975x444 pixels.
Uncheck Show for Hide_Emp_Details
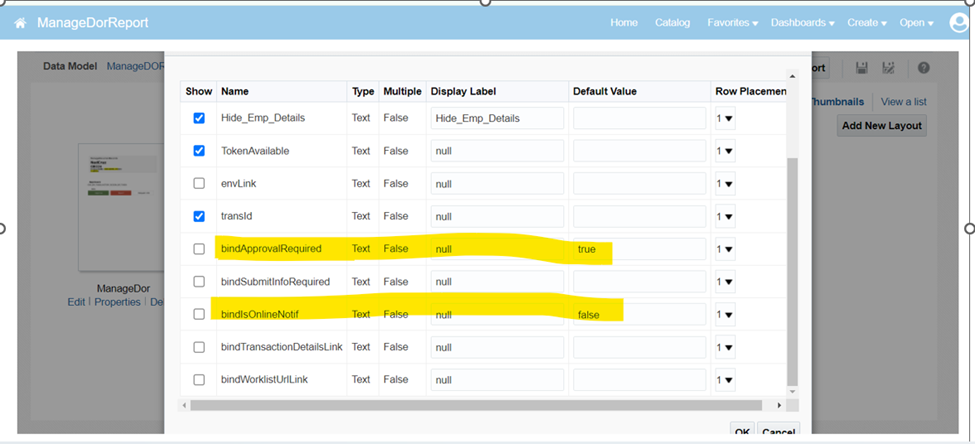pos(199,118)
